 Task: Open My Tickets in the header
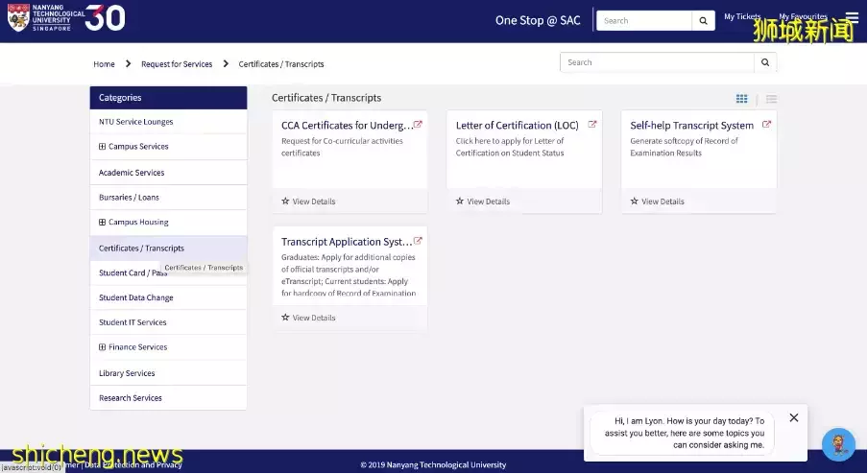(x=742, y=16)
